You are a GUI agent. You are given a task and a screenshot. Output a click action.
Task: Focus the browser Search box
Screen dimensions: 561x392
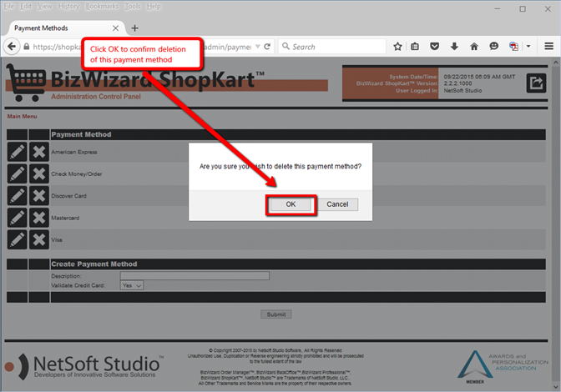pyautogui.click(x=332, y=47)
